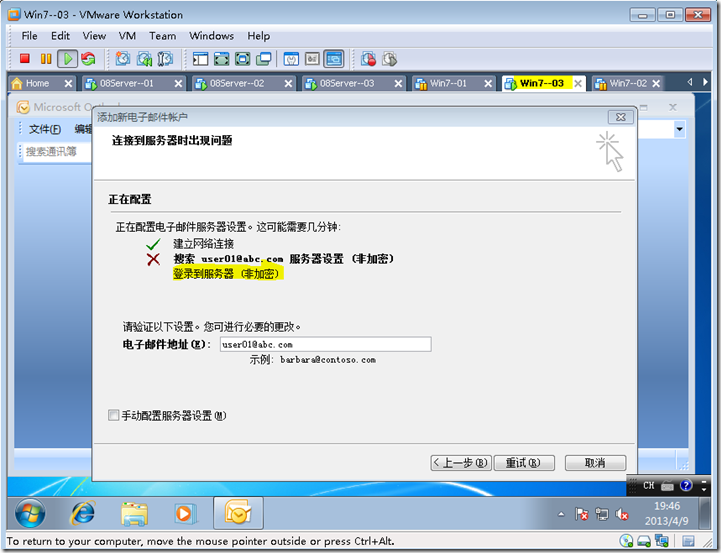This screenshot has height=553, width=721.
Task: Revert to snapshot toolbar icon
Action: 144,59
